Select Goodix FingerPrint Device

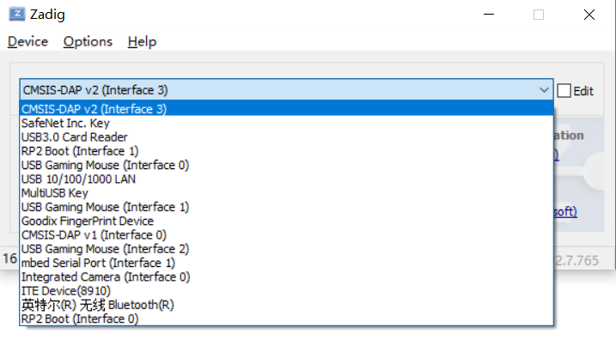(286, 221)
